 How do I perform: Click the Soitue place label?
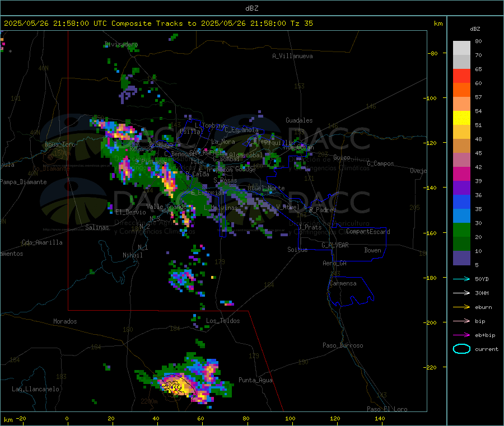point(298,250)
